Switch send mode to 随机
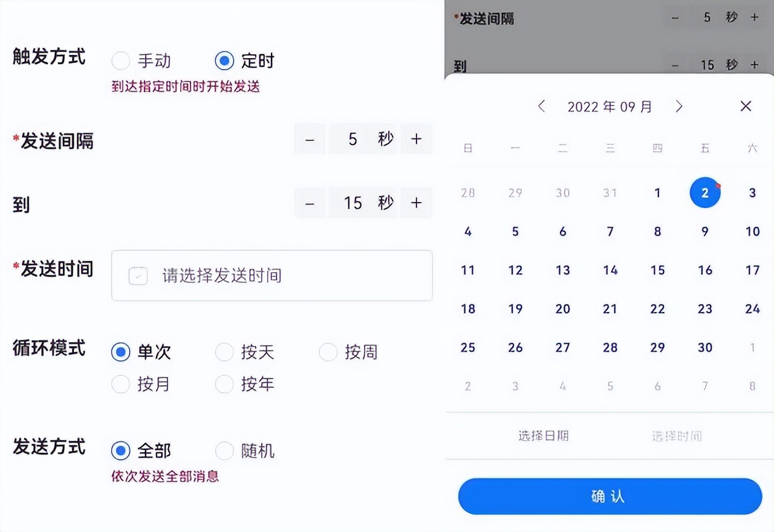The height and width of the screenshot is (532, 774). tap(224, 450)
